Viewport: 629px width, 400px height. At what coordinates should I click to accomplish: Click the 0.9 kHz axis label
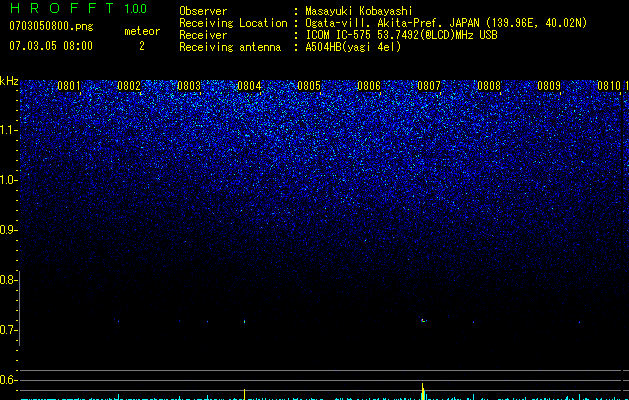[8, 230]
